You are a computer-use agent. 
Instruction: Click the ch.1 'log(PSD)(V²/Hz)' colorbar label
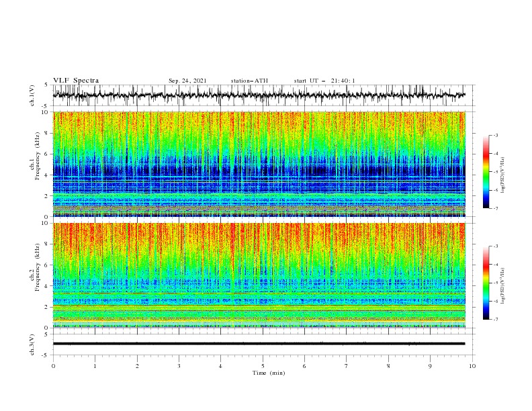[x=502, y=175]
